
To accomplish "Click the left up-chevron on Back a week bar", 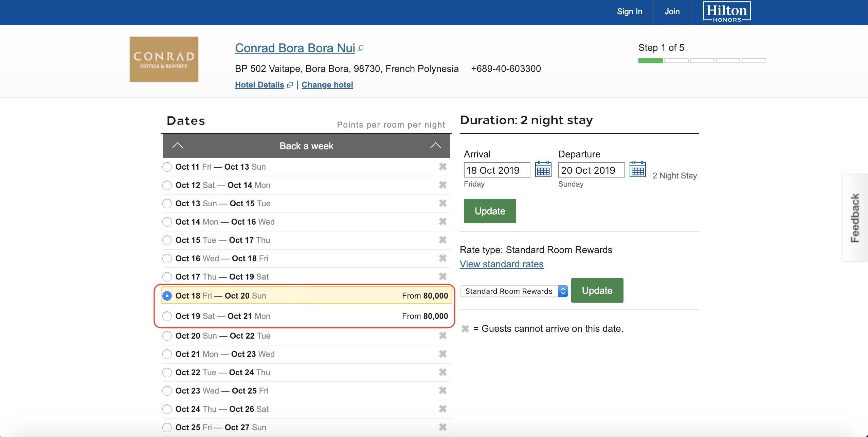I will [177, 146].
